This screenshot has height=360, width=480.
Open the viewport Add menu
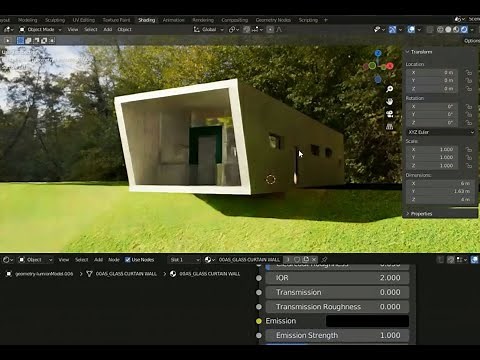pyautogui.click(x=108, y=30)
